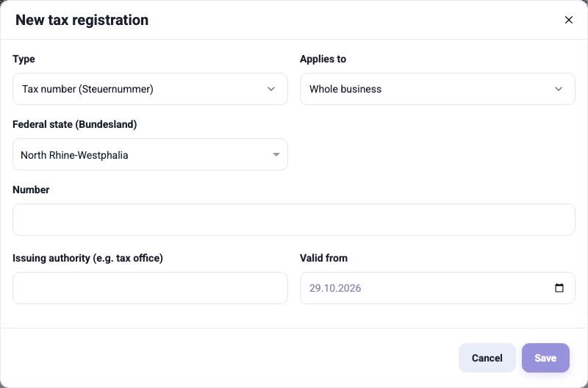The width and height of the screenshot is (588, 388).
Task: Click the New tax registration heading
Action: [x=82, y=20]
